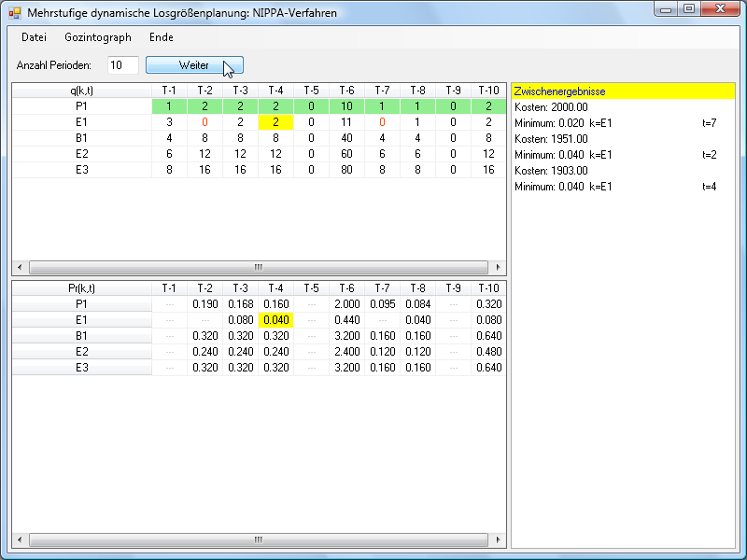
Task: Click the T-6 column header in upper table
Action: pyautogui.click(x=346, y=91)
